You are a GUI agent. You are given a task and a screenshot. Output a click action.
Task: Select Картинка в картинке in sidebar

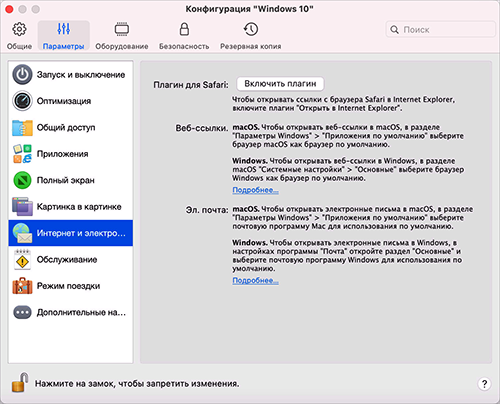[x=71, y=206]
